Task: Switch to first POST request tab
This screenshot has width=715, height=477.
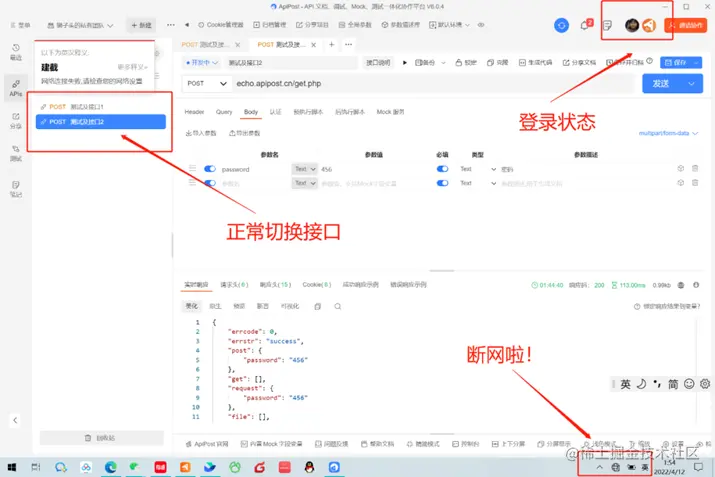Action: click(x=205, y=44)
